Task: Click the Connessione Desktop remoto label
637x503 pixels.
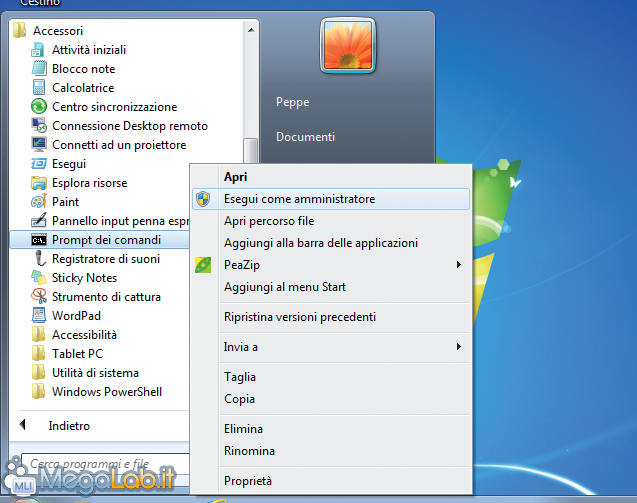Action: click(x=130, y=126)
